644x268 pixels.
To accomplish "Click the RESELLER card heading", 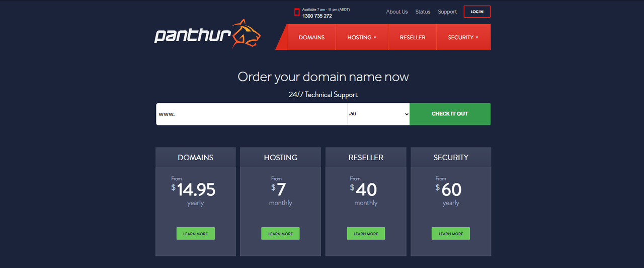I will 366,158.
